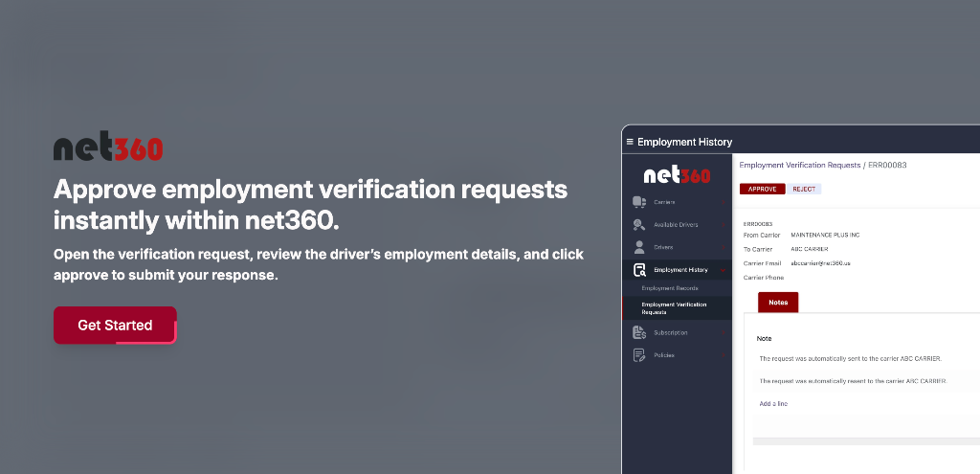This screenshot has height=474, width=980.
Task: Expand the Available Drivers chevron
Action: click(x=724, y=224)
